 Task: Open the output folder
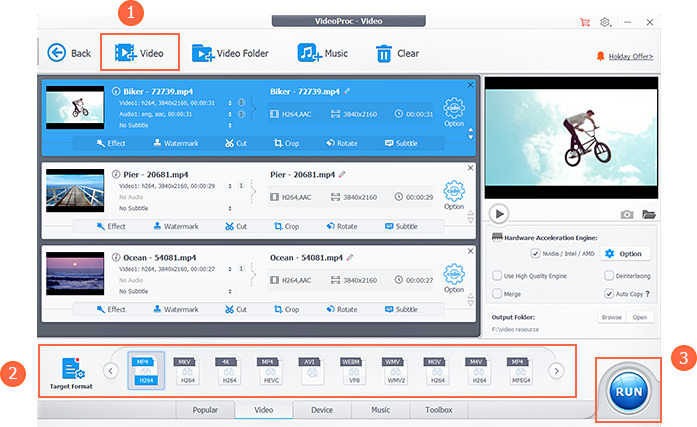[640, 317]
